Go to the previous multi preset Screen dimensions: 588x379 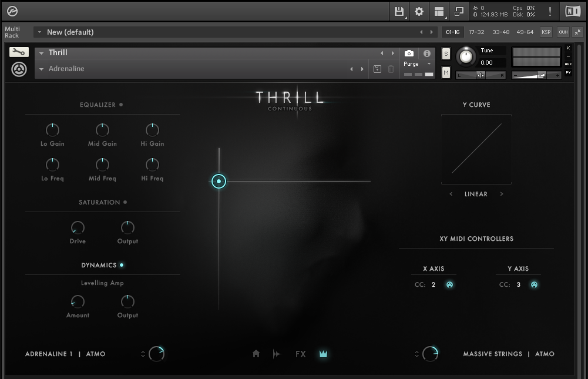pos(421,32)
